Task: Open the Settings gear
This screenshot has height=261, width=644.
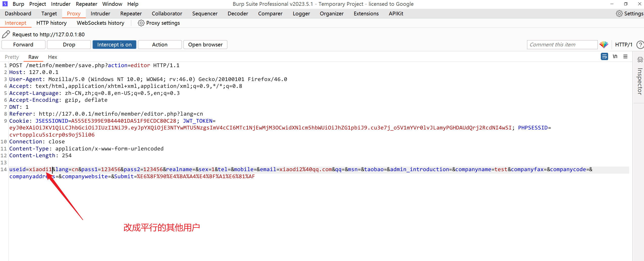Action: 629,14
